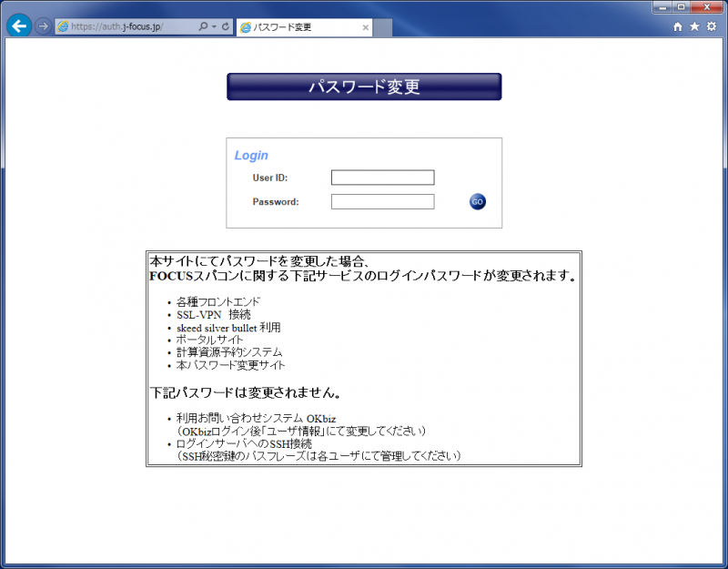728x569 pixels.
Task: Click the search magnifier in address bar
Action: [x=202, y=27]
